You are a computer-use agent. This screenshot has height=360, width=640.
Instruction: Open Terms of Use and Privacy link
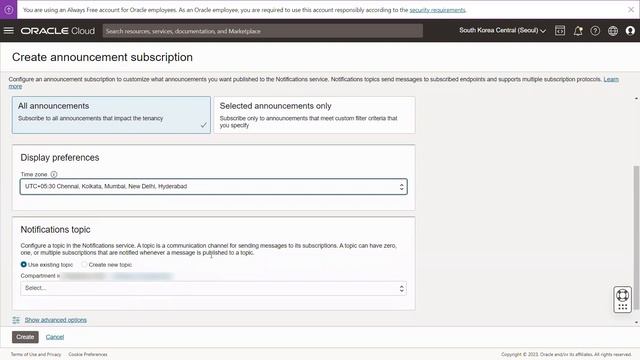[x=36, y=354]
